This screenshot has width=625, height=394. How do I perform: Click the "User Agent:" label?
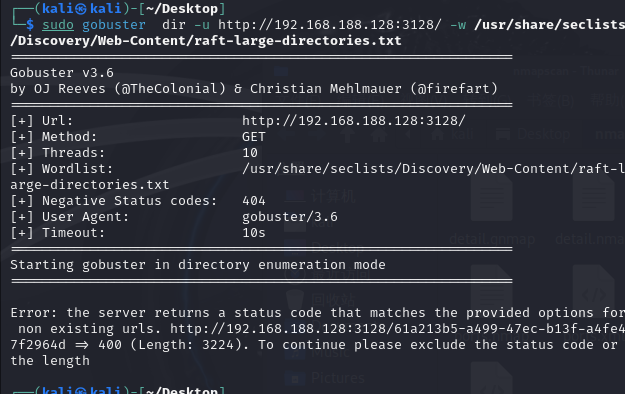pos(85,217)
